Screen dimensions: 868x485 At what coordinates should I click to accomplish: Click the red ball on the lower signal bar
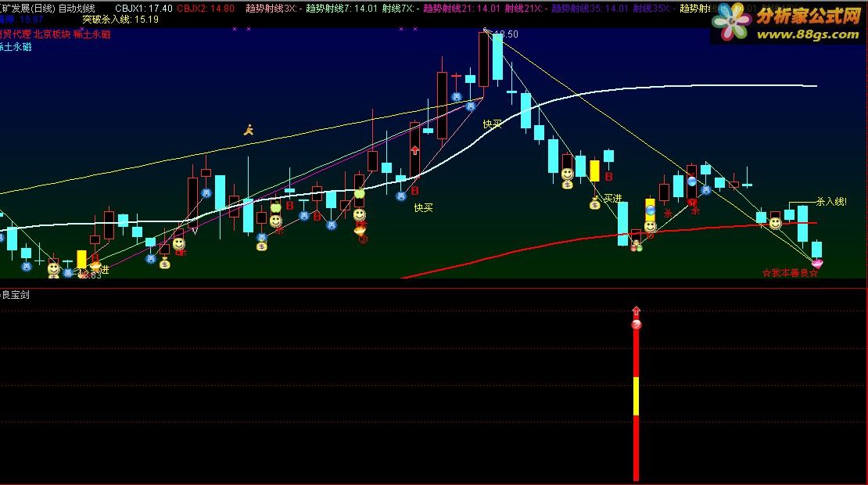pyautogui.click(x=636, y=325)
